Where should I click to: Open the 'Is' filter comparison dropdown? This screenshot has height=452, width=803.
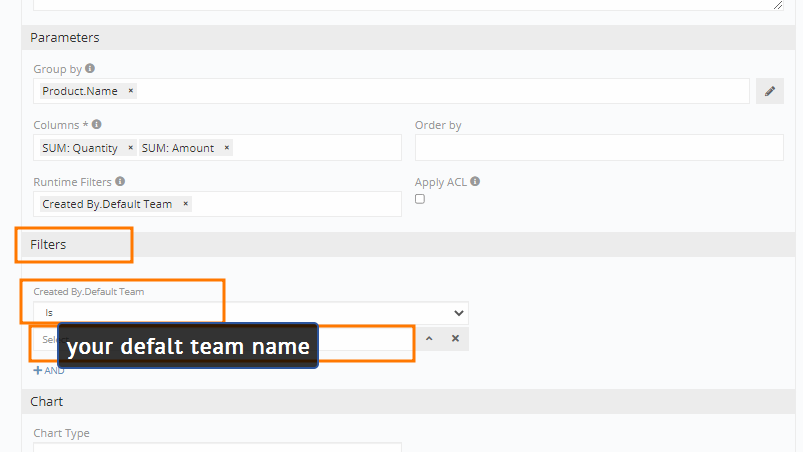pos(250,313)
